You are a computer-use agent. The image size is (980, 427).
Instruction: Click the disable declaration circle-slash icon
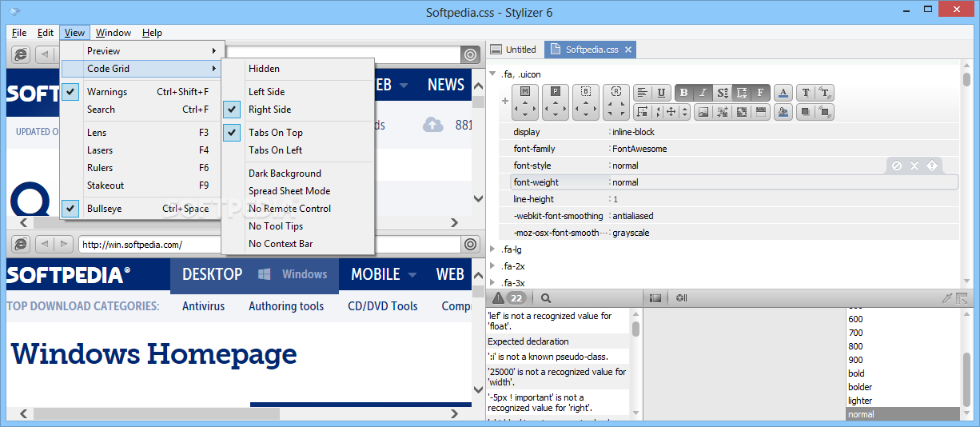tap(897, 166)
